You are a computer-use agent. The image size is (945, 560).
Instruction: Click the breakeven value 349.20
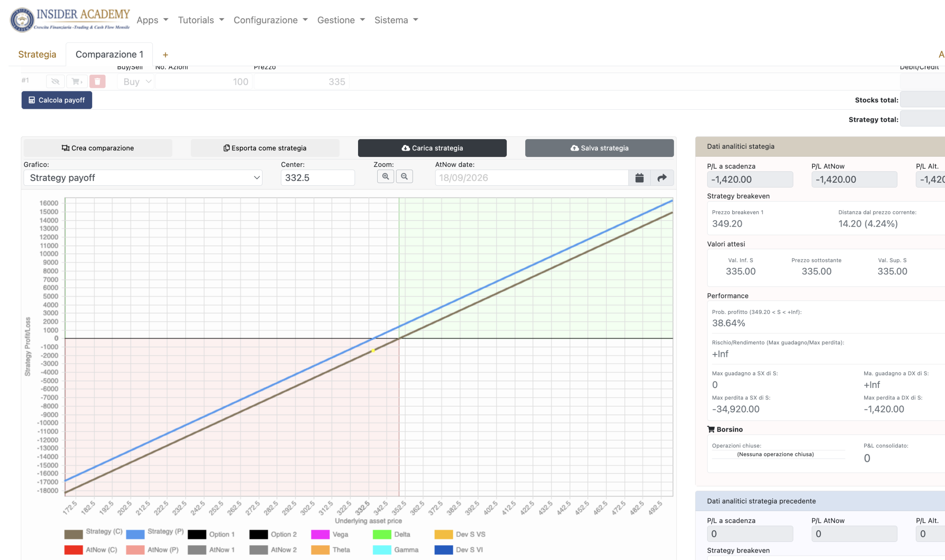(727, 224)
